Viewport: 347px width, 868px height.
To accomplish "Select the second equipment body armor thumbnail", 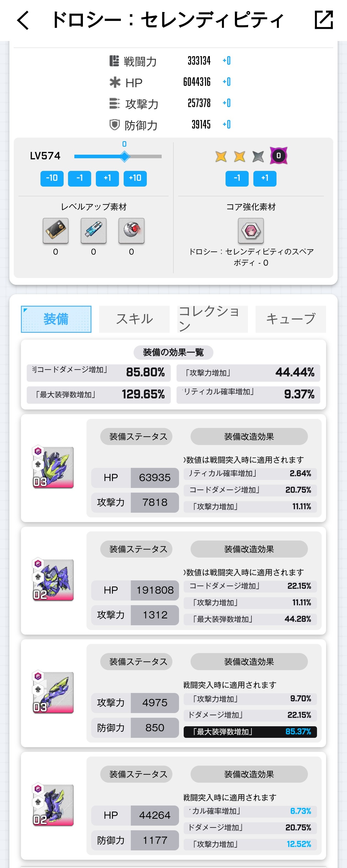I will [53, 580].
